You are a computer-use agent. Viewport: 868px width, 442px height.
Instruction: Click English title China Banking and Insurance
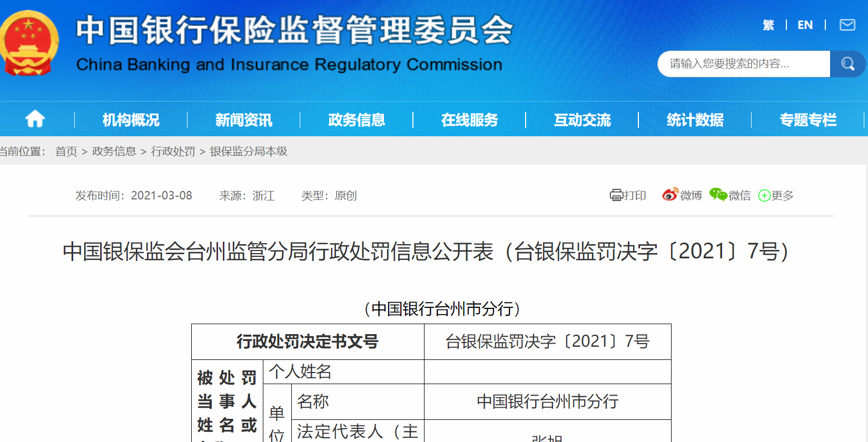click(x=289, y=64)
